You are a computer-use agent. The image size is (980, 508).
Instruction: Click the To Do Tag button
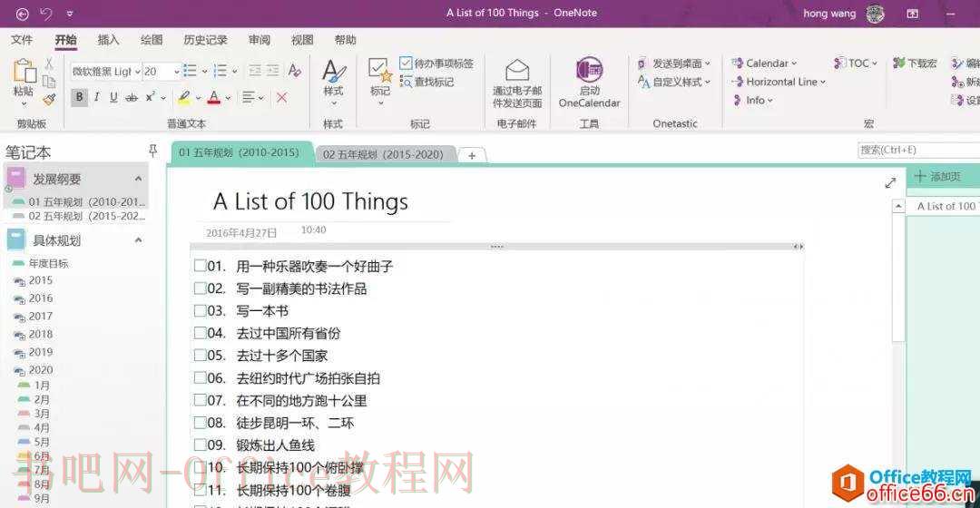[x=436, y=63]
